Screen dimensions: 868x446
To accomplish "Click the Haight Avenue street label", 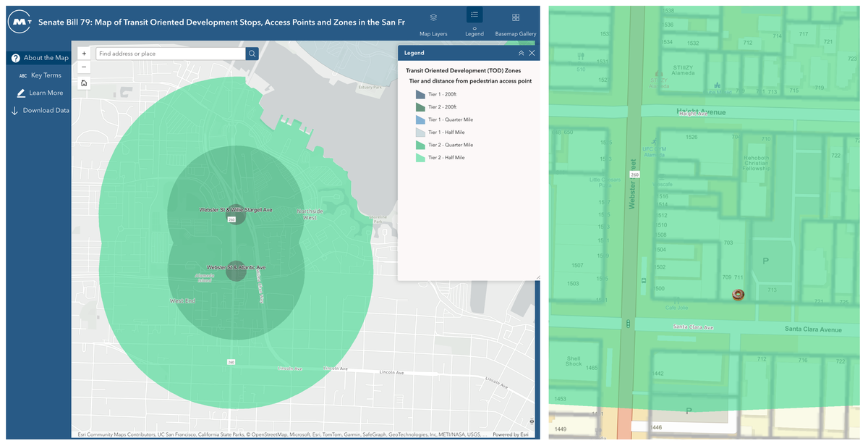I will point(701,112).
